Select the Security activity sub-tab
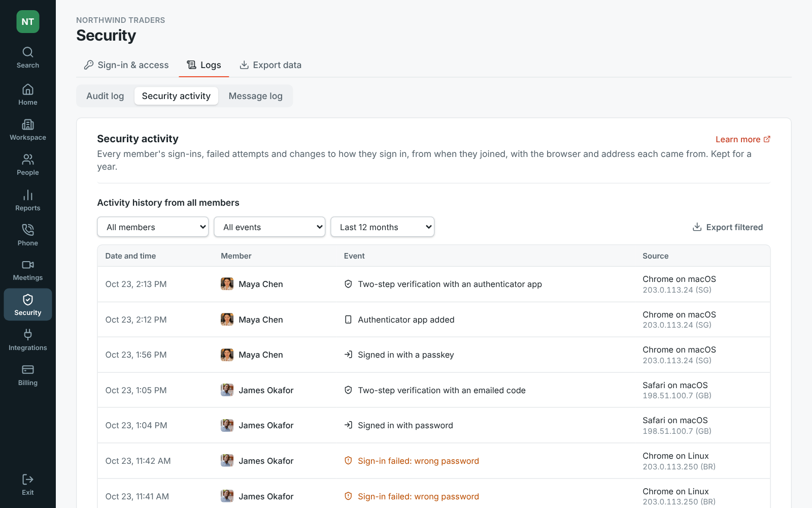Screen dimensions: 812x508 (176, 96)
